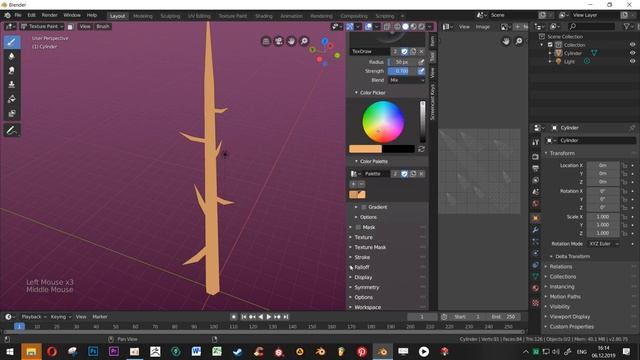
Task: Open Windows Start menu
Action: click(10, 351)
